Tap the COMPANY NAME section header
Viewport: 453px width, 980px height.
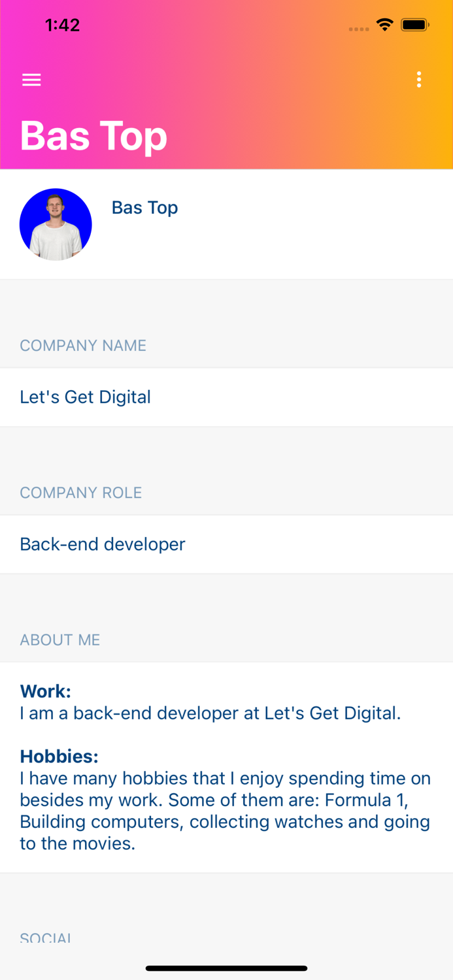tap(83, 346)
